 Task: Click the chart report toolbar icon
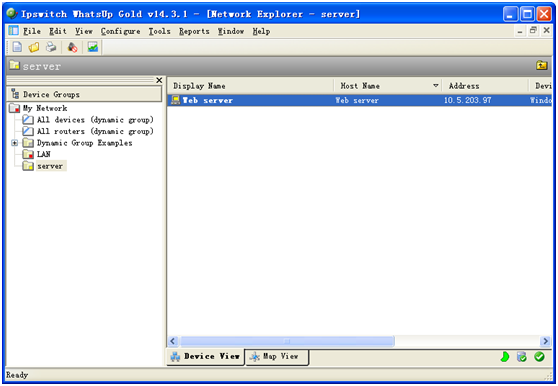pyautogui.click(x=93, y=47)
